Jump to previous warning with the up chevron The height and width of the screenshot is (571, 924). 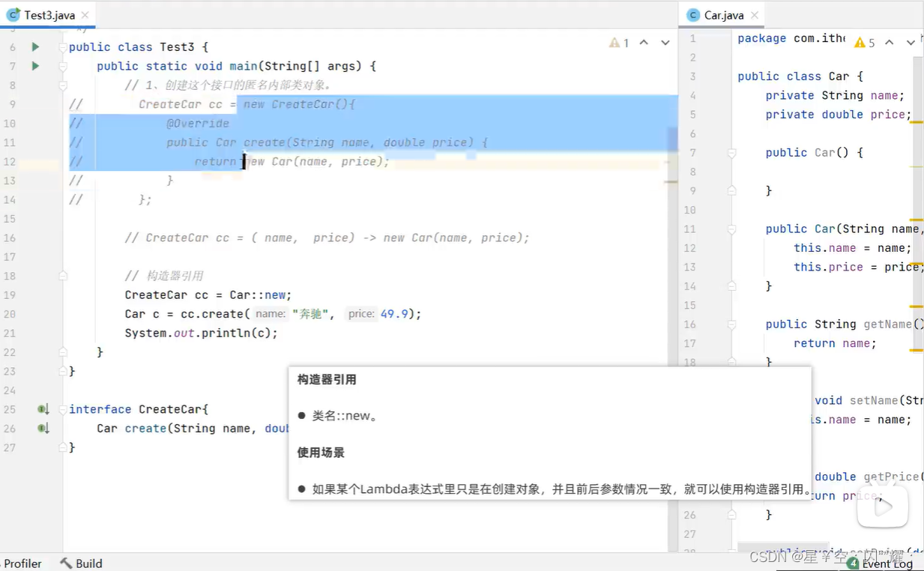click(x=644, y=43)
